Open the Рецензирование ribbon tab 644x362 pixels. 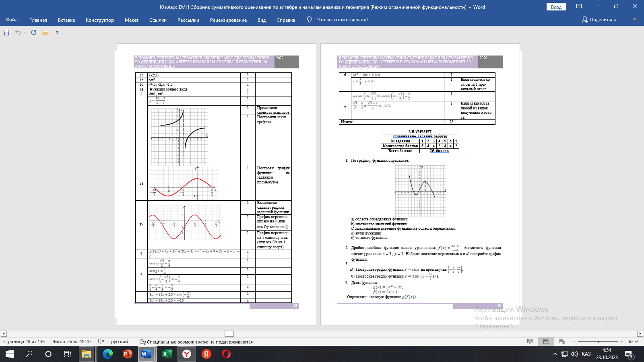tap(228, 20)
